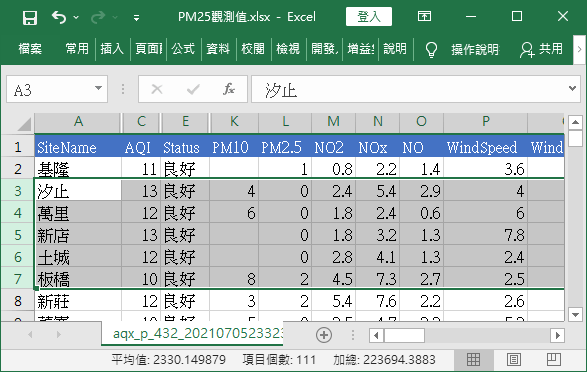Click the 項目個數 status bar value
Viewport: 587px width, 372px height.
(279, 360)
